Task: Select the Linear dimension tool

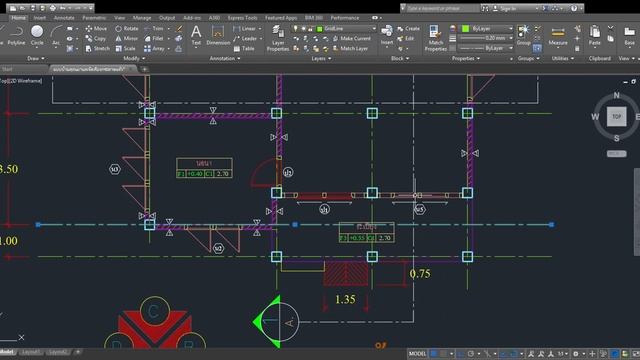Action: 244,29
